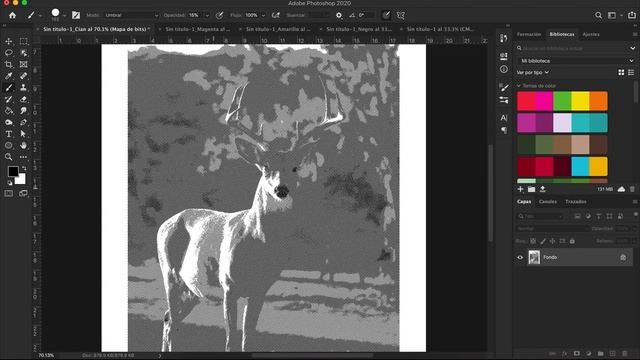Image resolution: width=640 pixels, height=360 pixels.
Task: Toggle the brush settings panel button
Action: coord(76,15)
